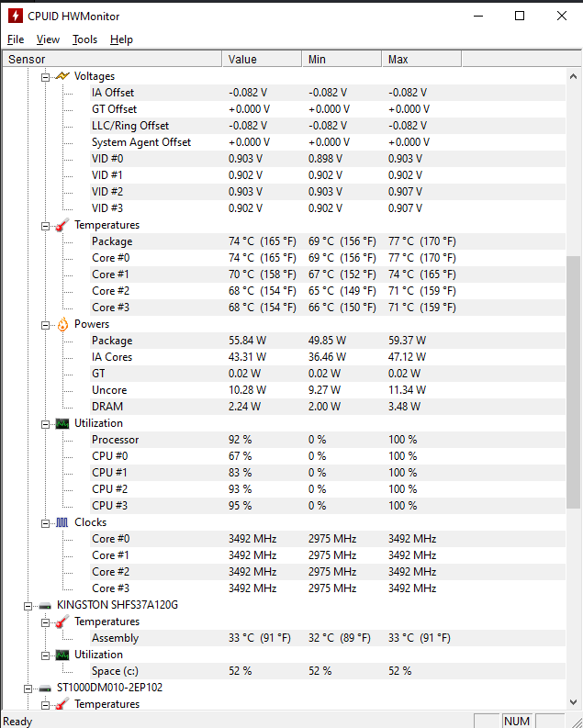
Task: Open the Tools menu
Action: coord(85,39)
